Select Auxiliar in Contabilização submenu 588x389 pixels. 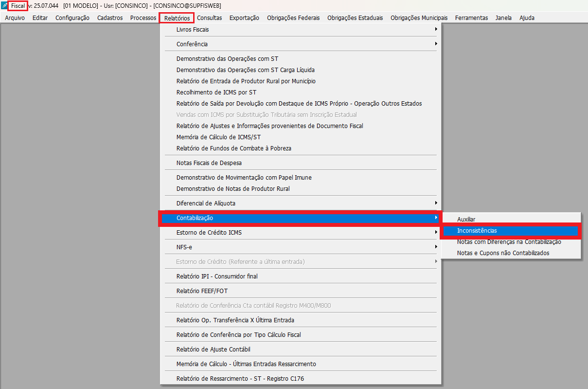point(511,220)
